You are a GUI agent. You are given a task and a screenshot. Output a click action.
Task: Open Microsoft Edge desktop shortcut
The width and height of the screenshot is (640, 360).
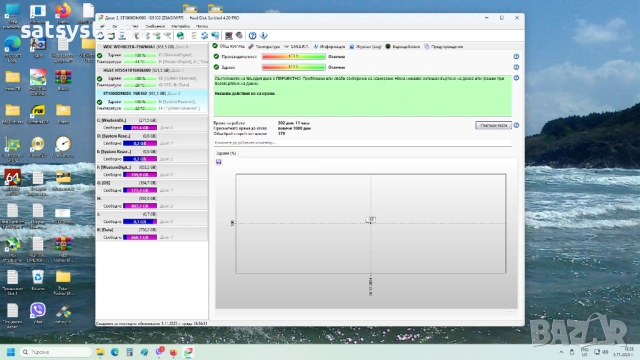click(x=13, y=48)
